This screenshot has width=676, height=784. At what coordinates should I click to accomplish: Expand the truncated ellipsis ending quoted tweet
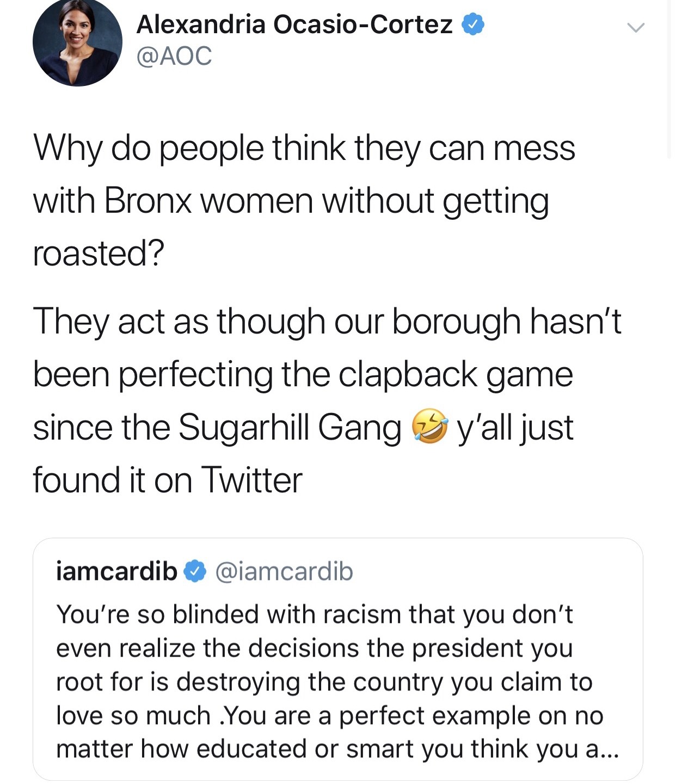pos(609,751)
